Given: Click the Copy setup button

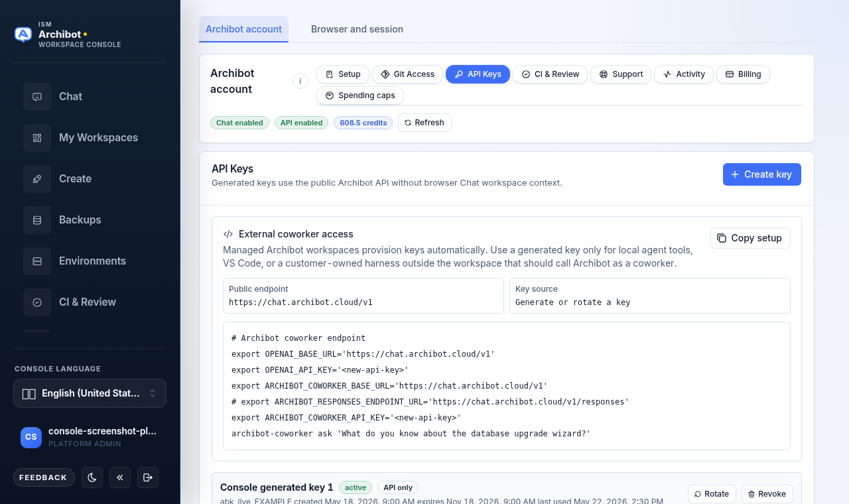Looking at the screenshot, I should 750,238.
